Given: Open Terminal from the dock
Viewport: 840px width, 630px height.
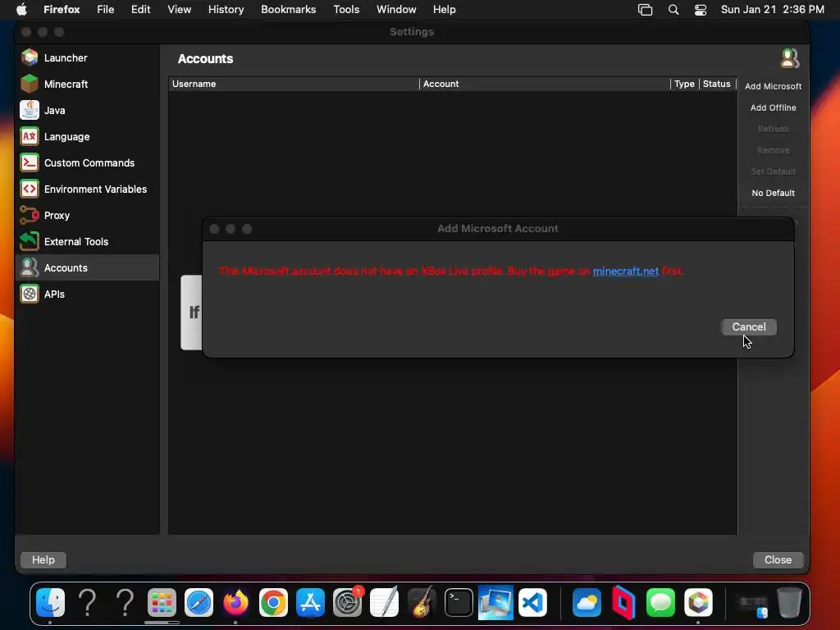Looking at the screenshot, I should tap(459, 603).
